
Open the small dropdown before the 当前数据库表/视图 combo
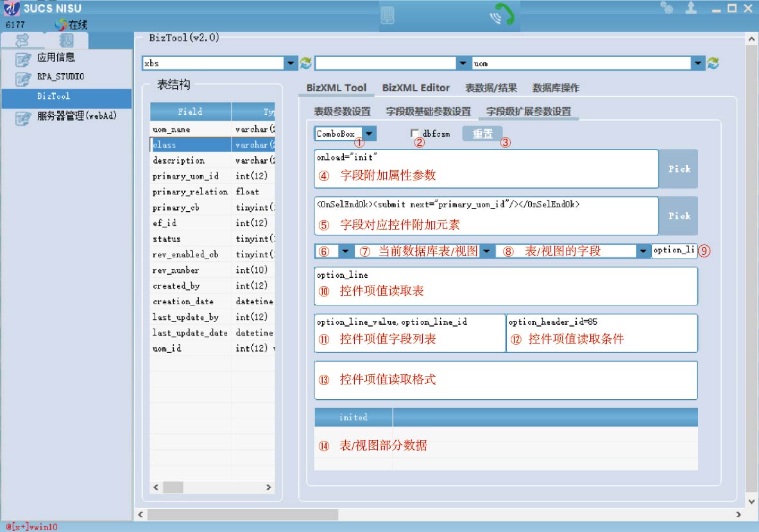[x=345, y=251]
